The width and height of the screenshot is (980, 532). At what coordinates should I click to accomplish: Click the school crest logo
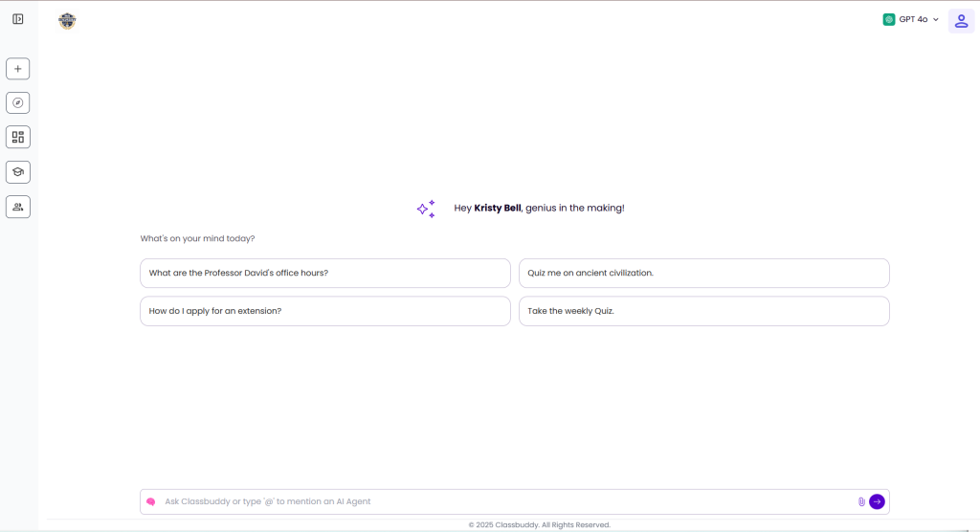coord(67,20)
